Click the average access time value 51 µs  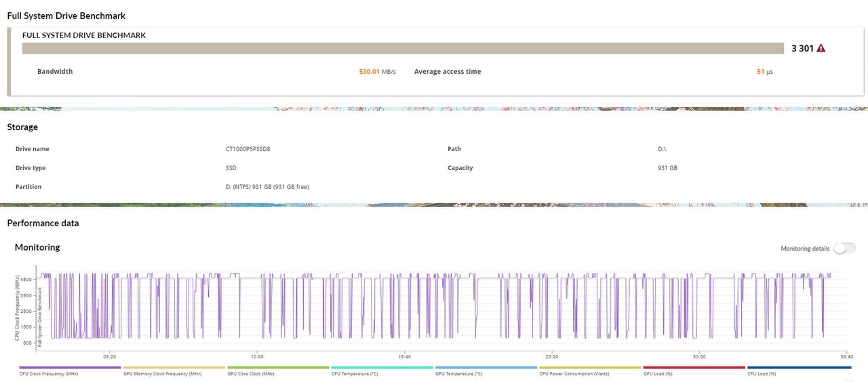pyautogui.click(x=765, y=72)
